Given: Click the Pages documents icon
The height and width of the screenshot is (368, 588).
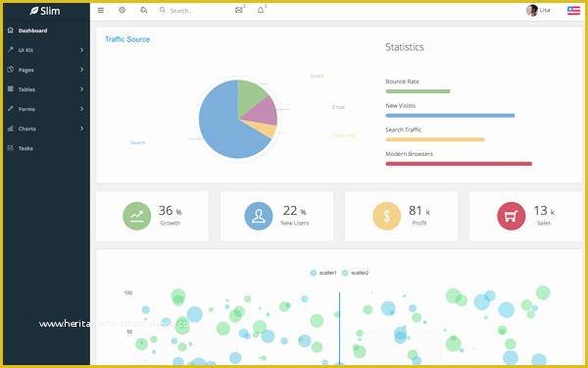Looking at the screenshot, I should click(11, 69).
